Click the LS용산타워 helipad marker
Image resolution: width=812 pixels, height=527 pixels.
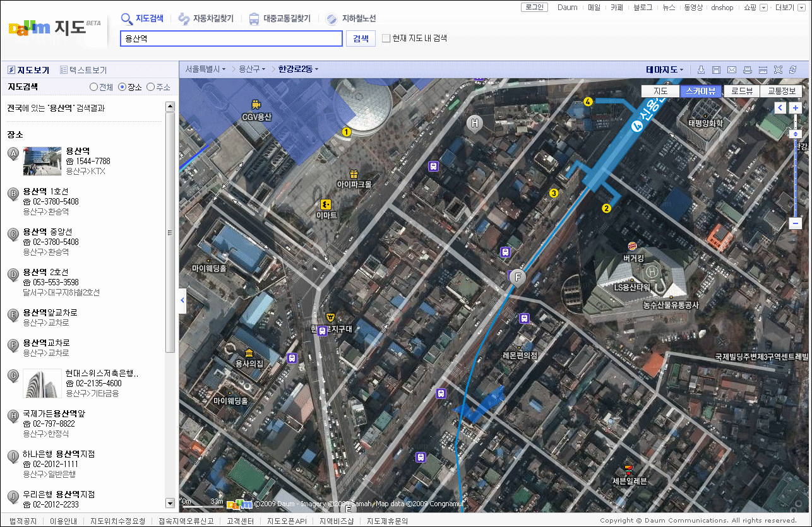[653, 273]
